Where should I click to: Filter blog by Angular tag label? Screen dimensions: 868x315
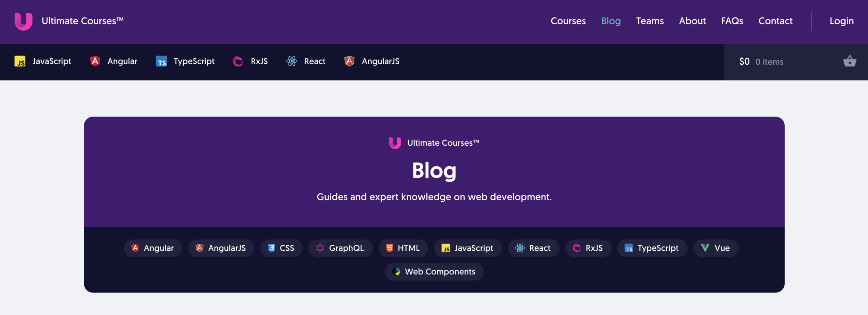coord(159,248)
